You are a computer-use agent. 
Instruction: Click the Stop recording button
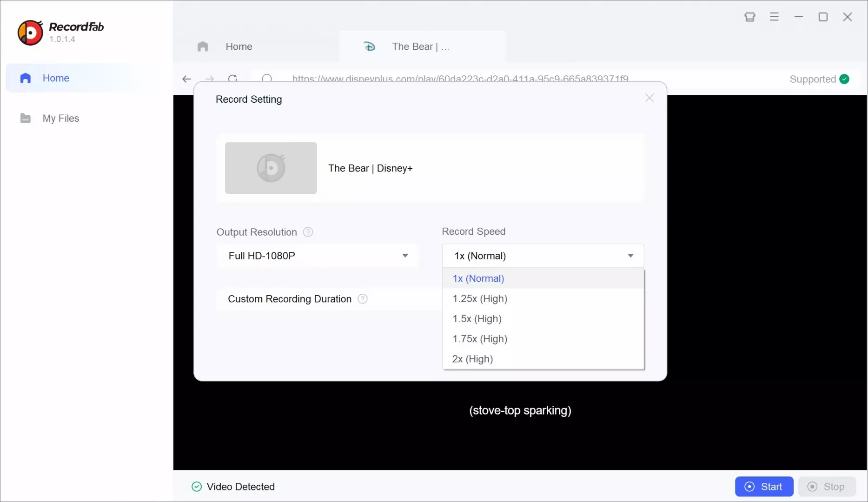click(x=827, y=487)
